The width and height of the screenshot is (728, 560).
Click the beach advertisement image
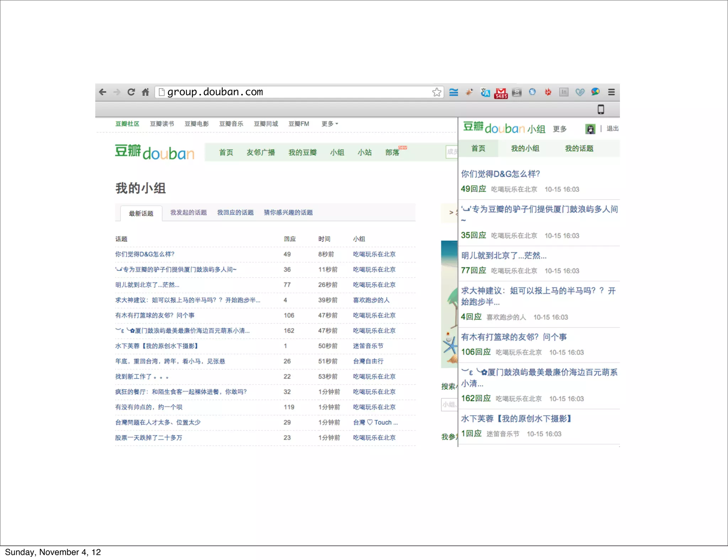[449, 304]
